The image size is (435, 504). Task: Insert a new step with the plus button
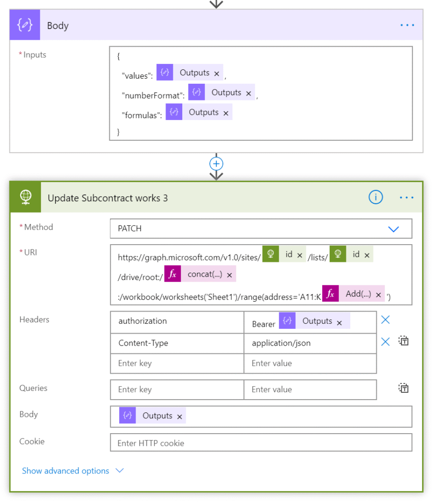[x=216, y=164]
